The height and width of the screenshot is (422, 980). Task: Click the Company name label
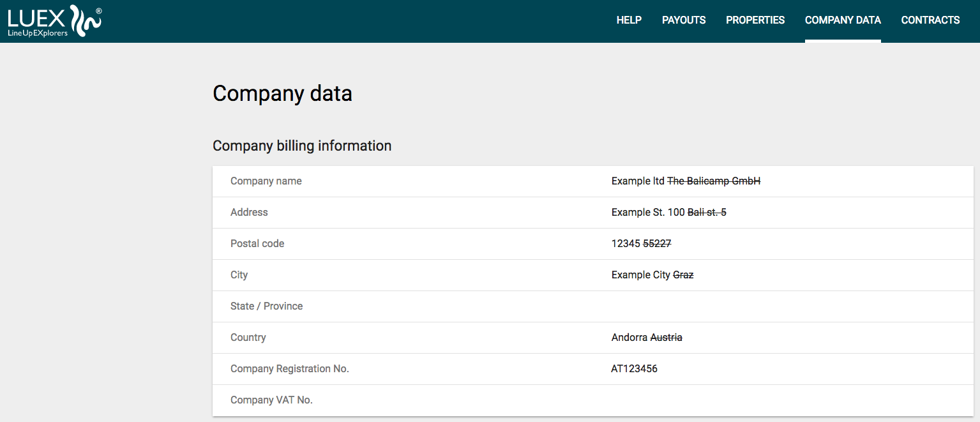click(266, 181)
